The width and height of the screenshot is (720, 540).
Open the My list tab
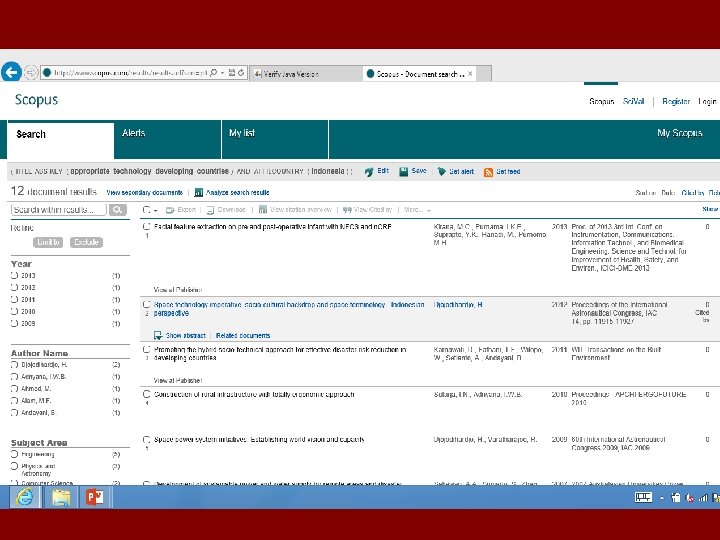(275, 140)
